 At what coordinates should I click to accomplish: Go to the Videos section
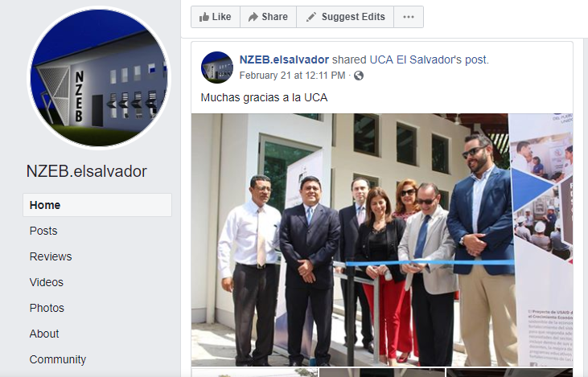pyautogui.click(x=47, y=282)
